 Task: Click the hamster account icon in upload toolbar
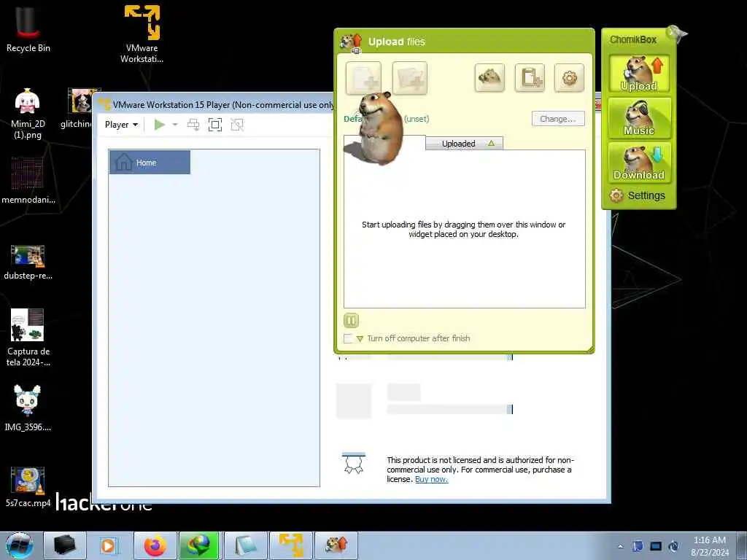point(489,77)
